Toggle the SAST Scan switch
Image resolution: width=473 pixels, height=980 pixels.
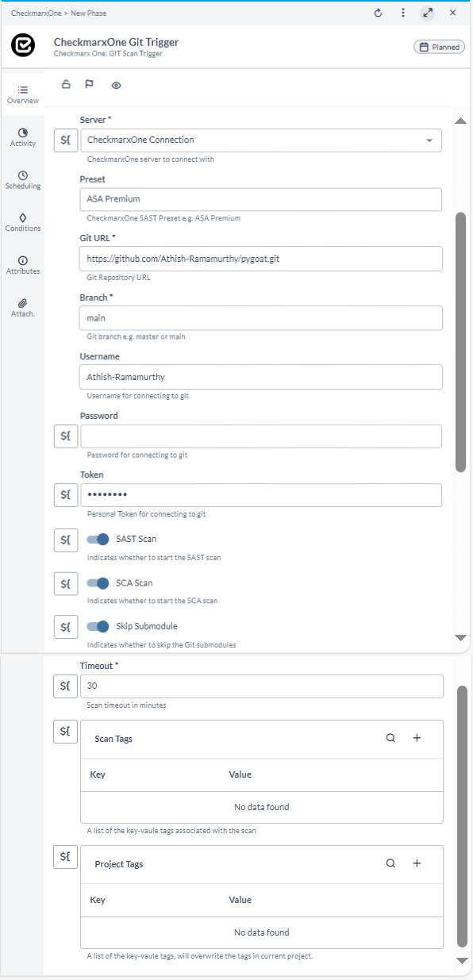[x=98, y=540]
